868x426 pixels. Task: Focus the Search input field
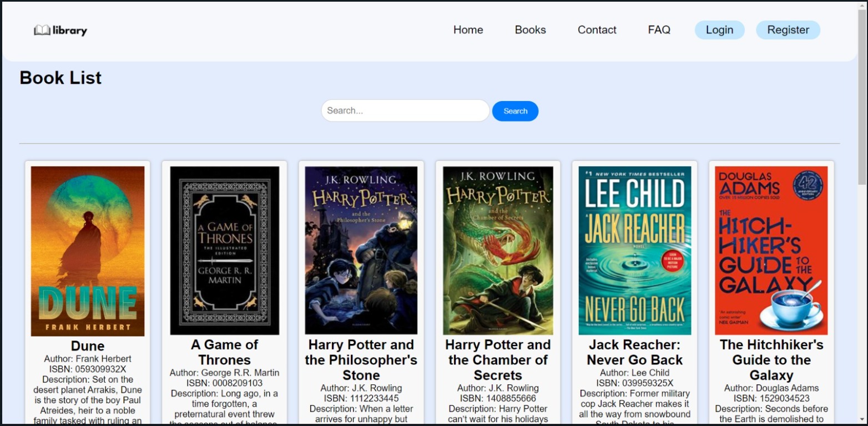405,110
